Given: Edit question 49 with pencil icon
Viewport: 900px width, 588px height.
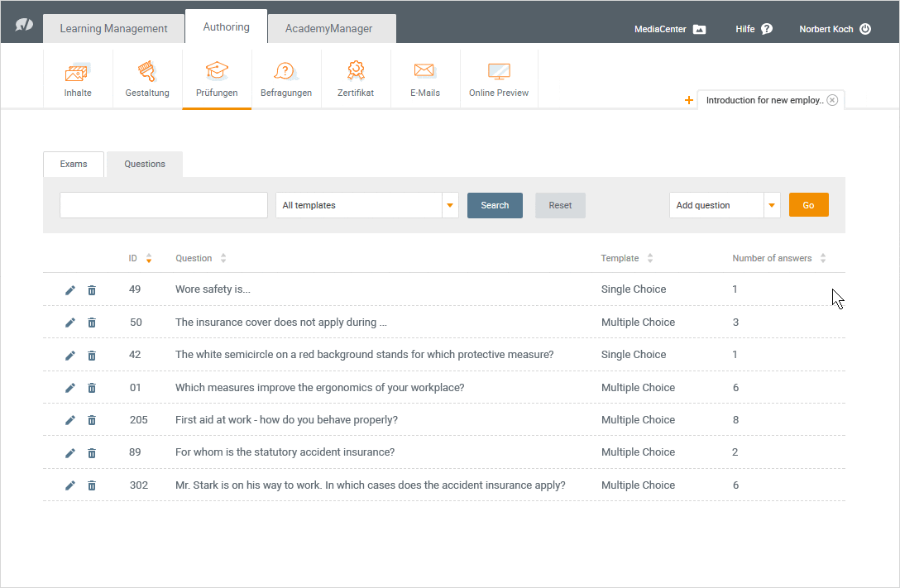Looking at the screenshot, I should (x=70, y=290).
